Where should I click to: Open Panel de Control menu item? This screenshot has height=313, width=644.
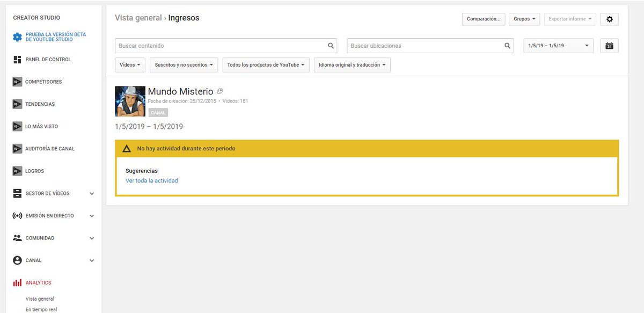pos(48,60)
